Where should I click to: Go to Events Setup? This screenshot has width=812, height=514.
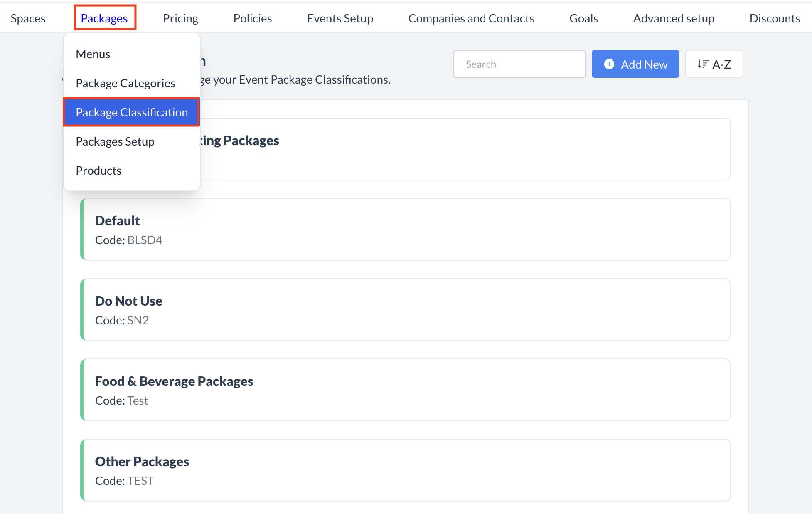pyautogui.click(x=340, y=18)
